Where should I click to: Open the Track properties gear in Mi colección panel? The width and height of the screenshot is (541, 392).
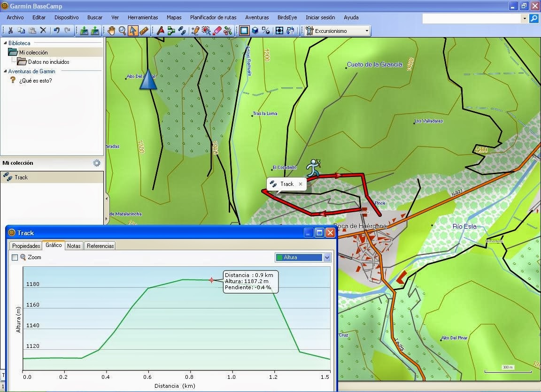click(x=96, y=163)
